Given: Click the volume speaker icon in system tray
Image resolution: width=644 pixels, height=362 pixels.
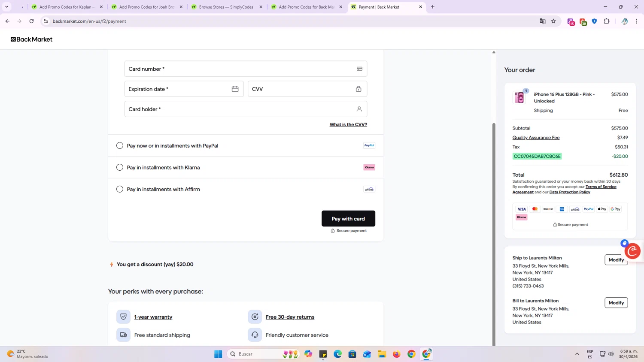Looking at the screenshot, I should 611,354.
